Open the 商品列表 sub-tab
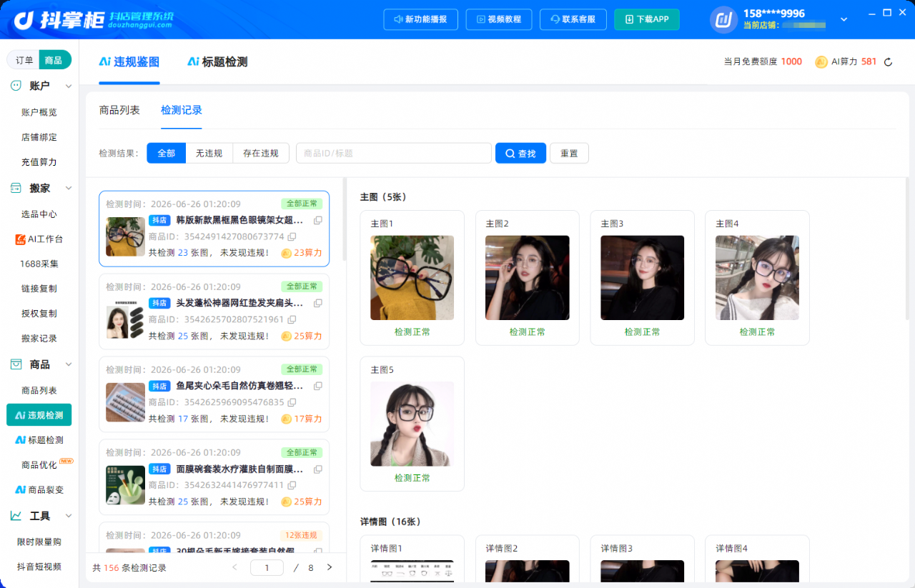Viewport: 915px width, 588px height. tap(119, 110)
